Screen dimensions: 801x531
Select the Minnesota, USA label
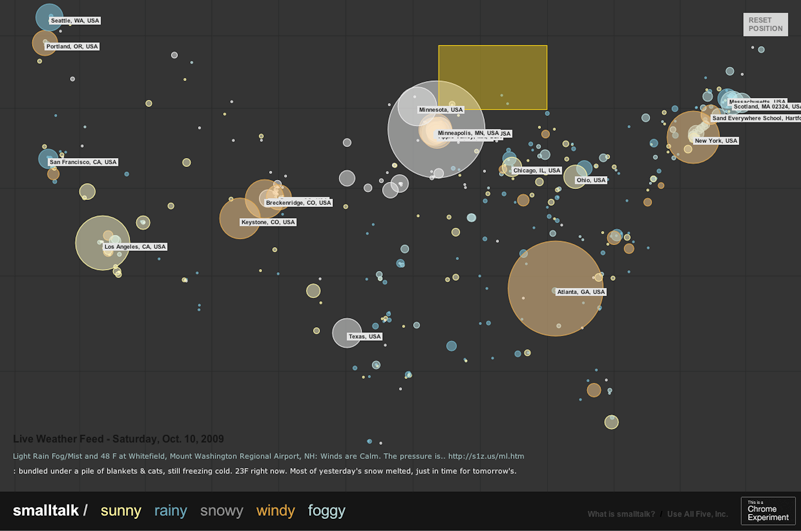[441, 110]
